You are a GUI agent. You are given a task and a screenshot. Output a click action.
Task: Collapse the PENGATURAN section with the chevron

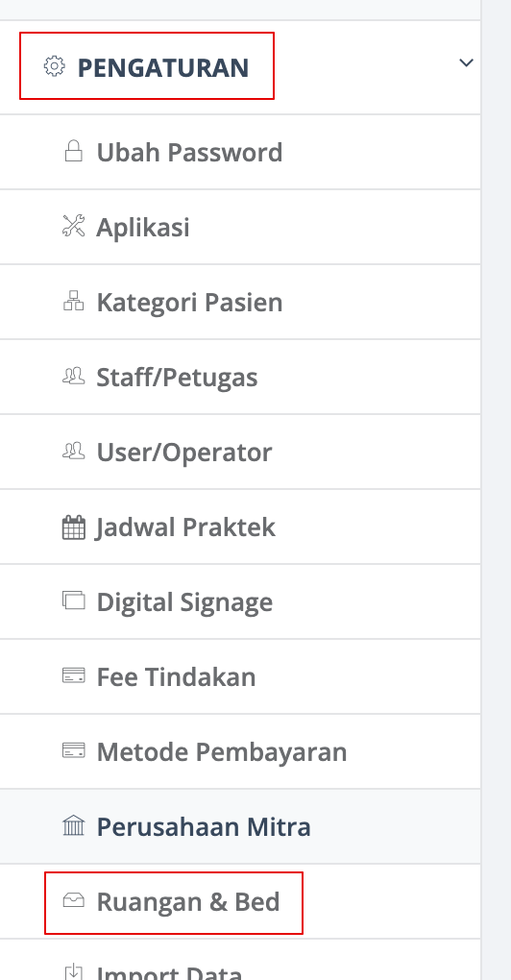[x=466, y=62]
